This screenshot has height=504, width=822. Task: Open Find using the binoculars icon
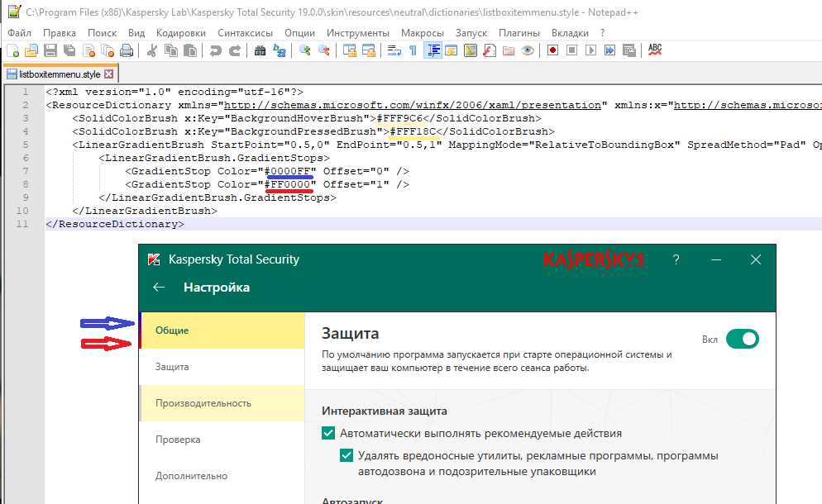click(260, 50)
